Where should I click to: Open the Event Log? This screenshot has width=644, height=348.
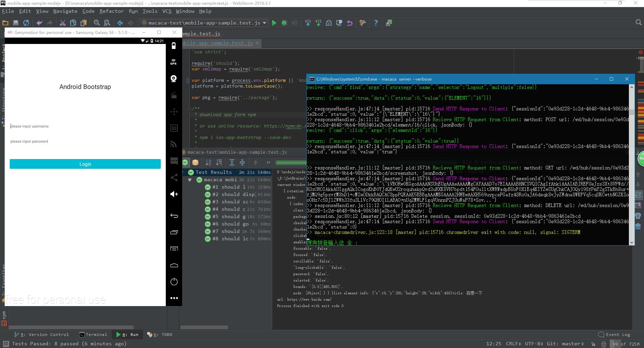(x=614, y=335)
